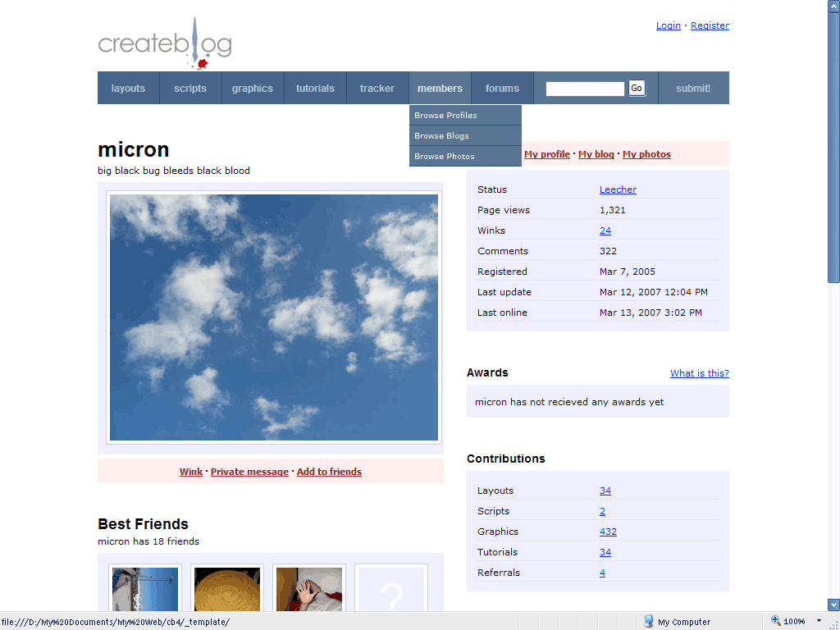Viewport: 840px width, 630px height.
Task: Click the micron profile heading
Action: 134,149
